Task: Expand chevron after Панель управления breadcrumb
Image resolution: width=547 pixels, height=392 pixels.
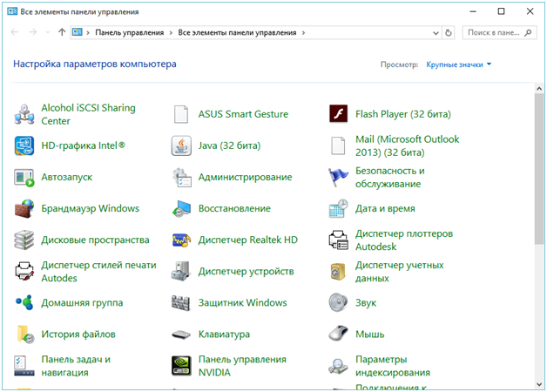Action: pyautogui.click(x=171, y=33)
